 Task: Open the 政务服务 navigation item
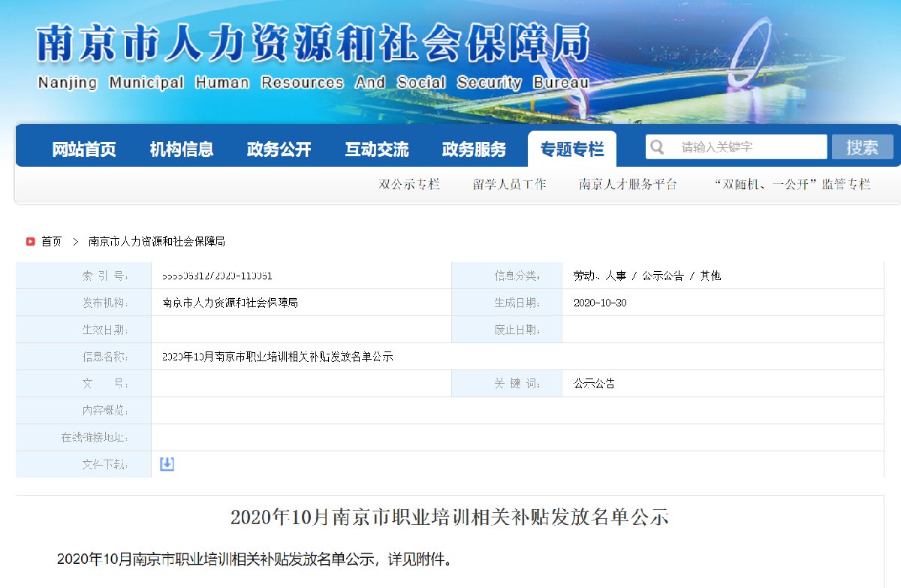[474, 149]
